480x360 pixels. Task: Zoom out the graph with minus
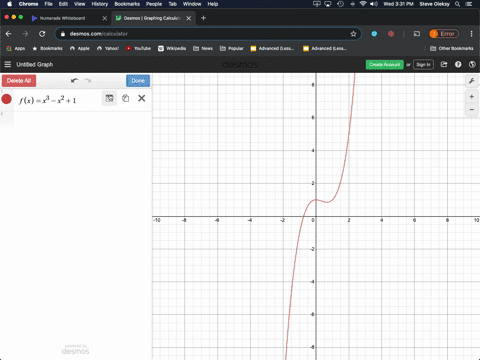472,110
